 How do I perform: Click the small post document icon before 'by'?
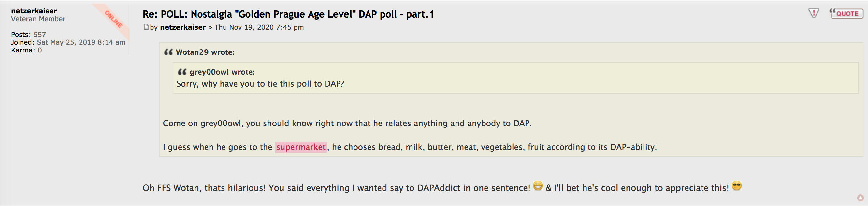(146, 27)
